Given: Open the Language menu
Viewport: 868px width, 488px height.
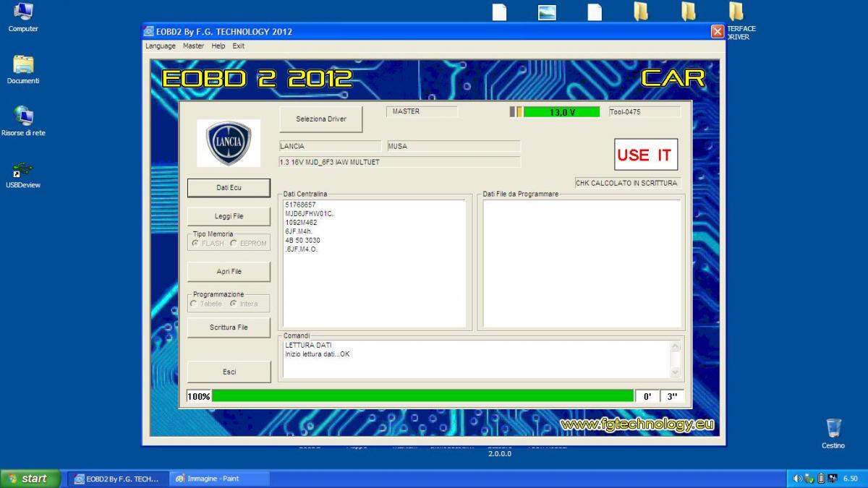Looking at the screenshot, I should click(161, 46).
